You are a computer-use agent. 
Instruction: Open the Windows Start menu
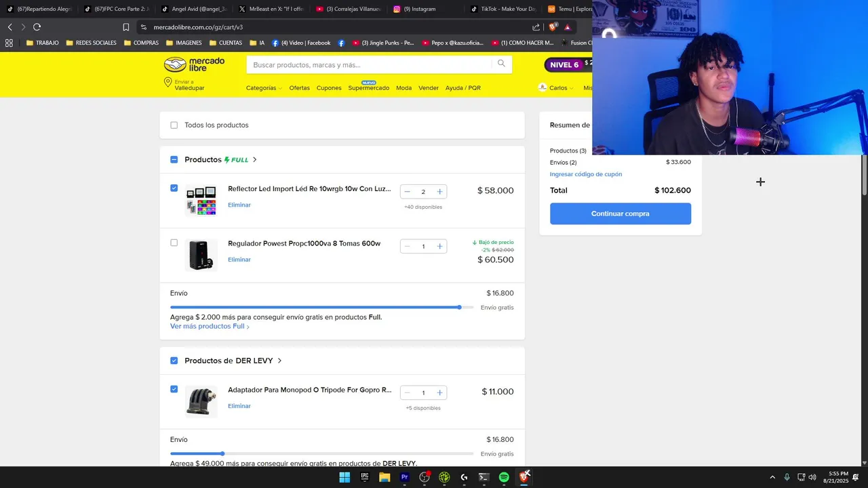[x=344, y=477]
